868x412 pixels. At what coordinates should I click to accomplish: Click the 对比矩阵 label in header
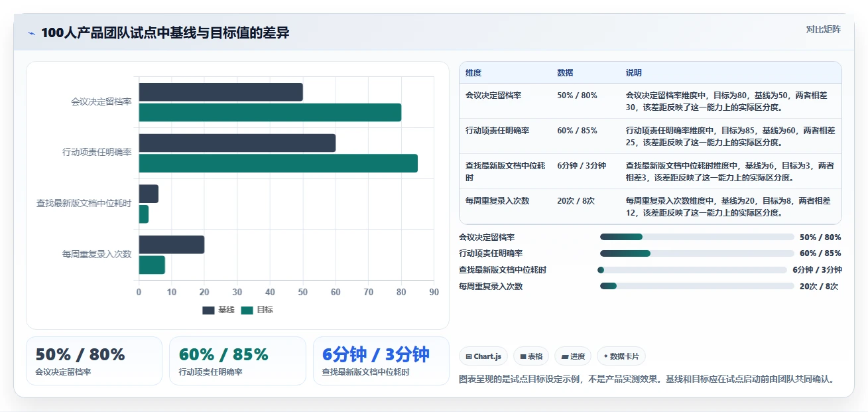(823, 29)
